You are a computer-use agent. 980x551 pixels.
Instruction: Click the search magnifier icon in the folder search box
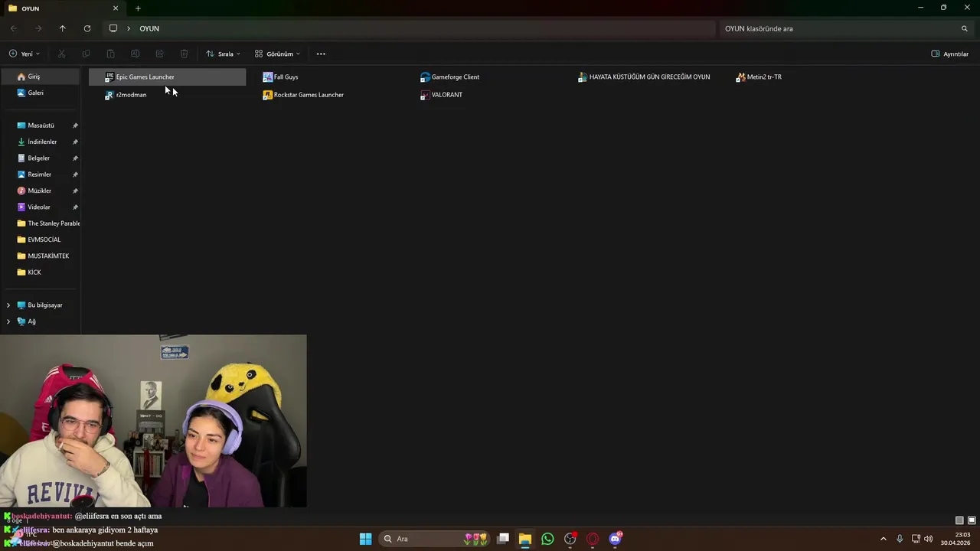(x=965, y=28)
